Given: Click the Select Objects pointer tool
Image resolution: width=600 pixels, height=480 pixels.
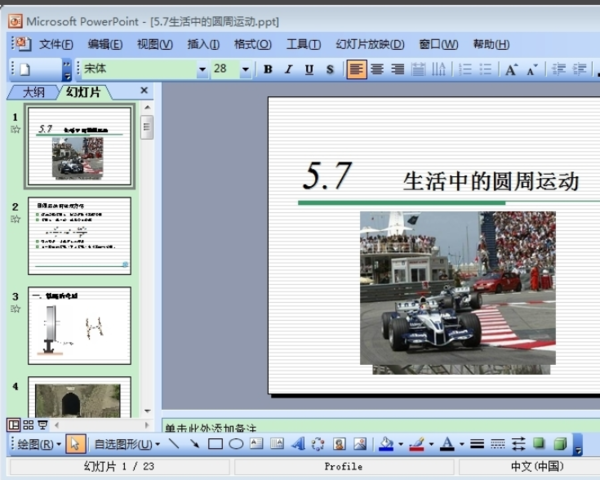Looking at the screenshot, I should [75, 444].
